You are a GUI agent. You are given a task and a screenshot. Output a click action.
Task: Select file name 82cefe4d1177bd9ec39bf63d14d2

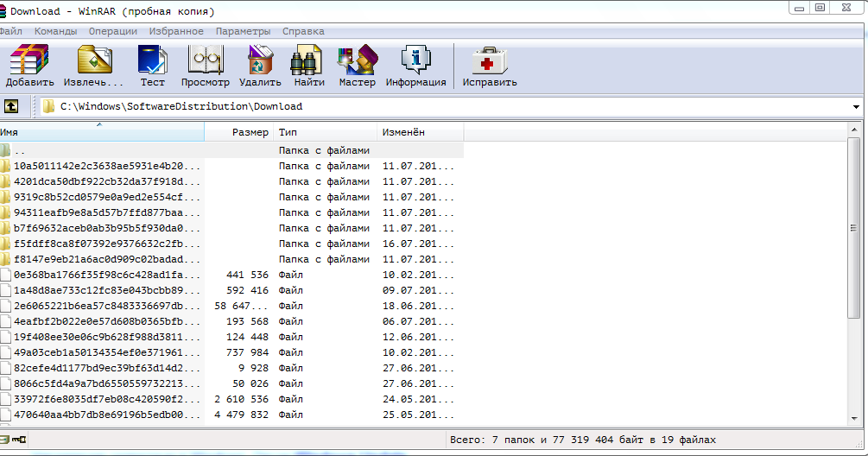point(107,368)
